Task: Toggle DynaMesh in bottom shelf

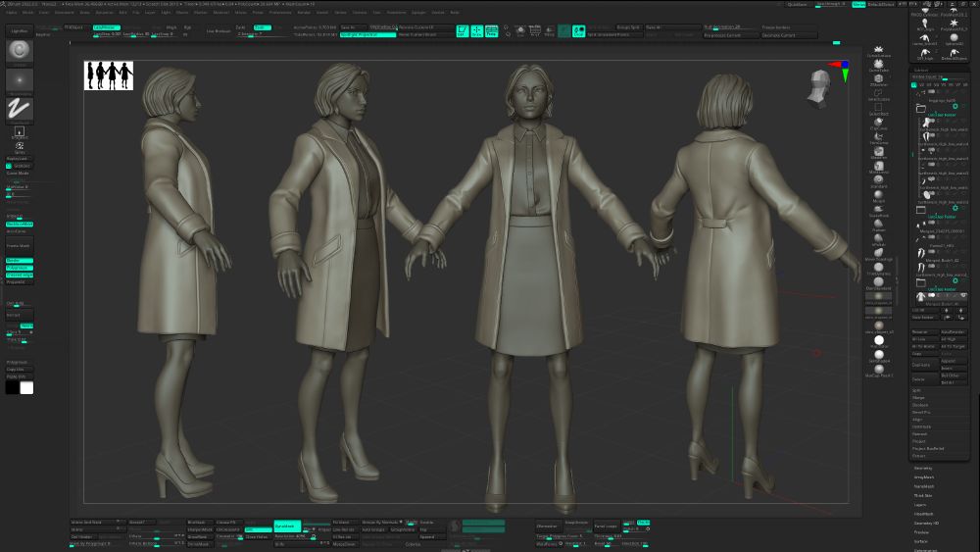Action: 287,527
